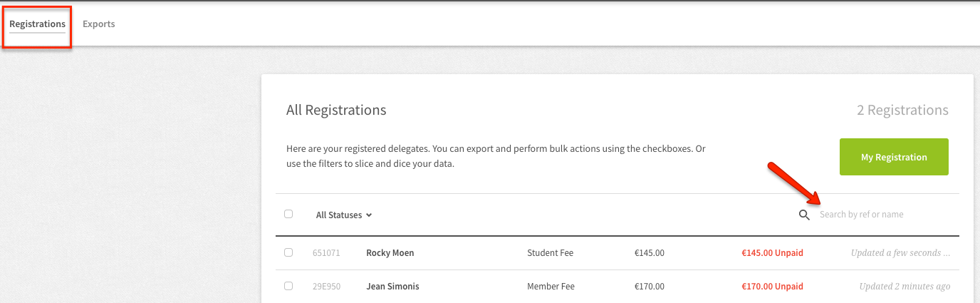
Task: Click the €170.00 Unpaid status
Action: [x=772, y=287]
